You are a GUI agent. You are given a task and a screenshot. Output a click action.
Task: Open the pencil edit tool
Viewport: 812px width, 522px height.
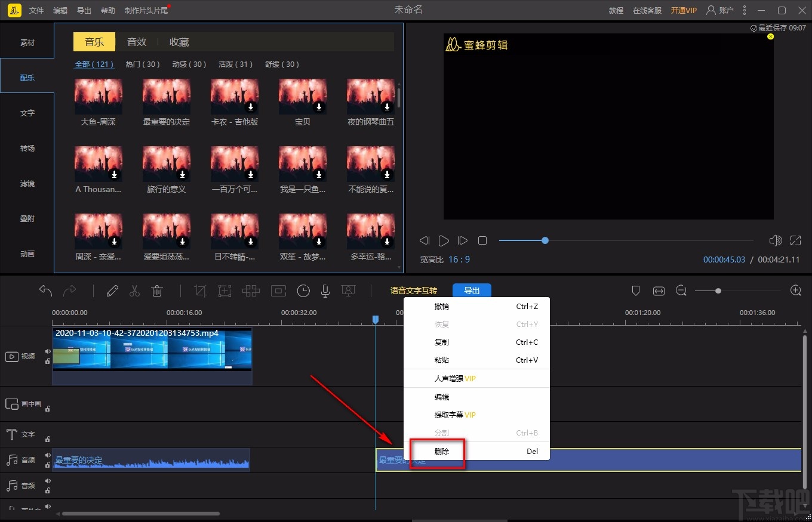[112, 291]
